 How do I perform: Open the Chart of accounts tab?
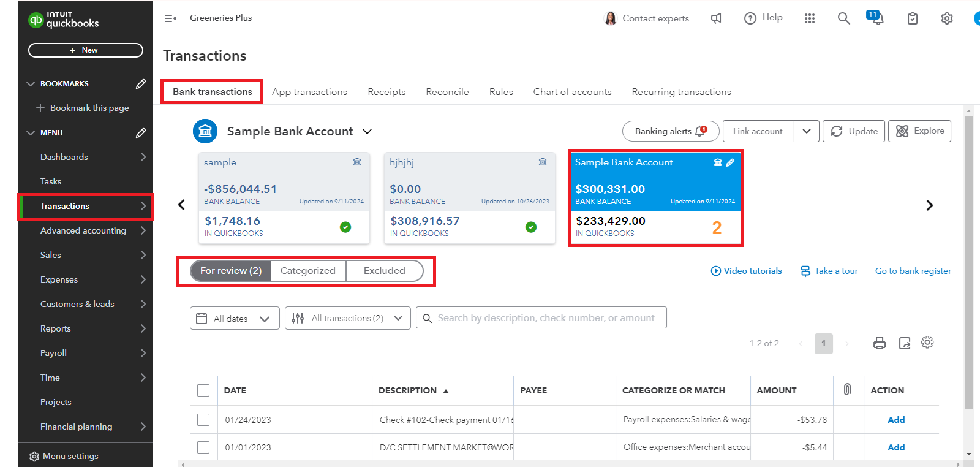(572, 92)
